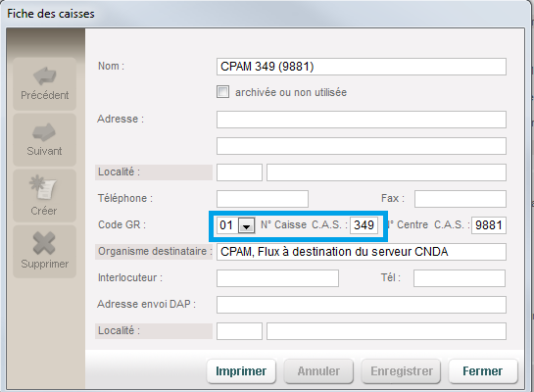Click the Annuler button
This screenshot has width=534, height=392.
[x=318, y=370]
